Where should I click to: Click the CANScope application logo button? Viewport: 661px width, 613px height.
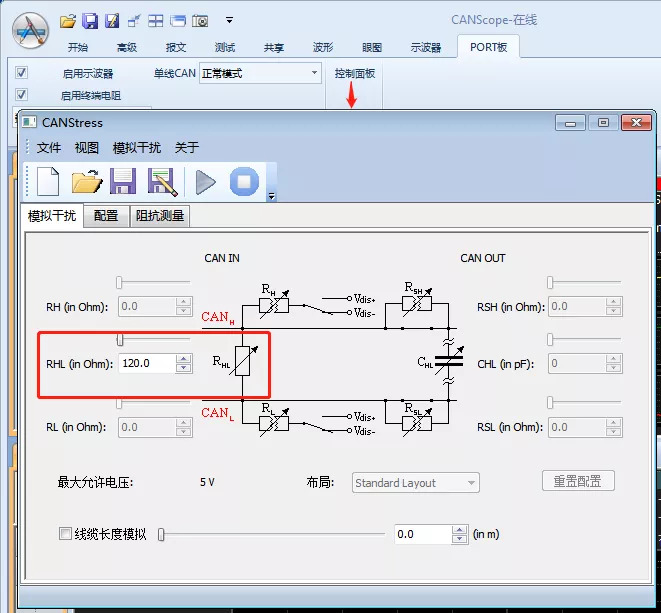[x=29, y=29]
